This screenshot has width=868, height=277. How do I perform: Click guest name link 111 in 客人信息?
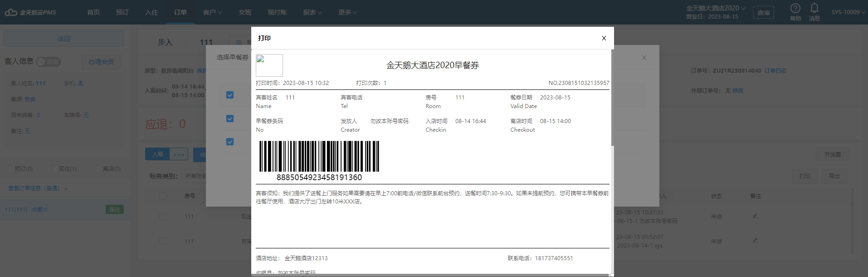(40, 84)
